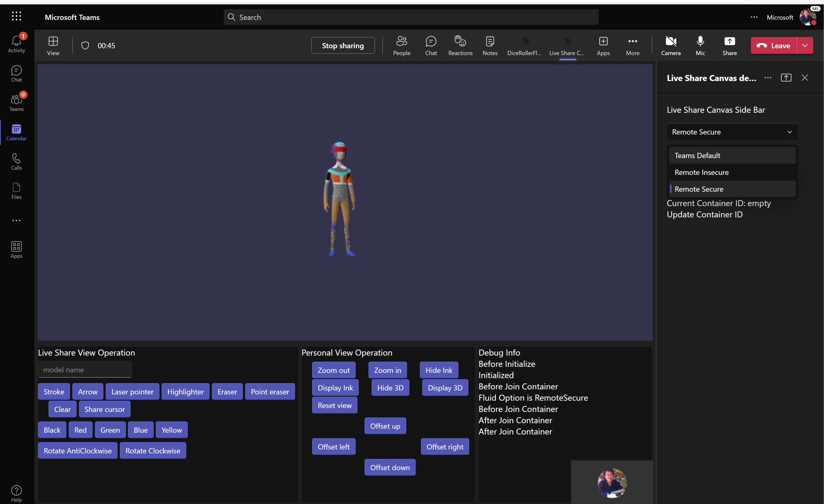Select the Point eraser tool

click(x=270, y=392)
